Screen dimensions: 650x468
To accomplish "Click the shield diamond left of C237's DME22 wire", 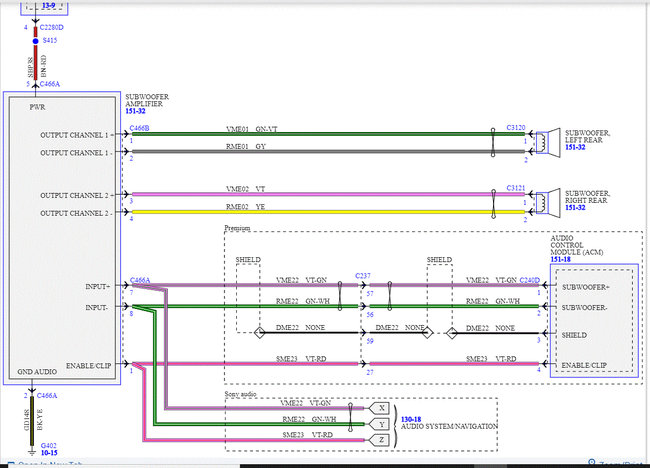I will (x=260, y=332).
